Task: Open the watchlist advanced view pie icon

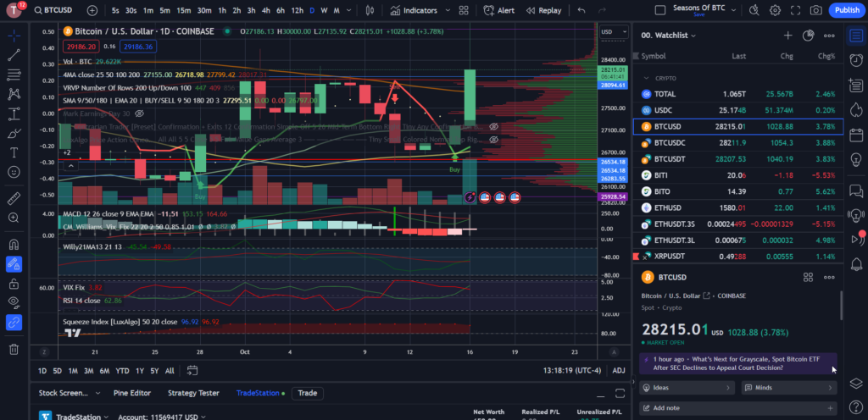Action: (x=808, y=36)
